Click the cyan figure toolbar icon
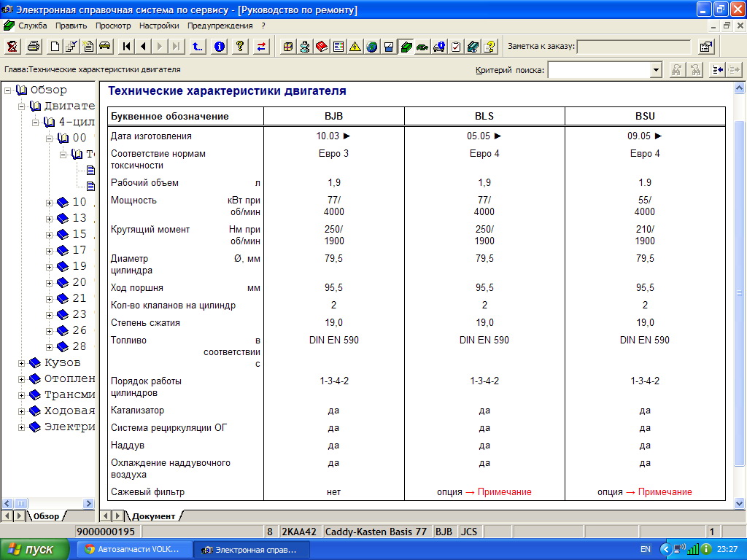The width and height of the screenshot is (747, 560). pyautogui.click(x=305, y=46)
